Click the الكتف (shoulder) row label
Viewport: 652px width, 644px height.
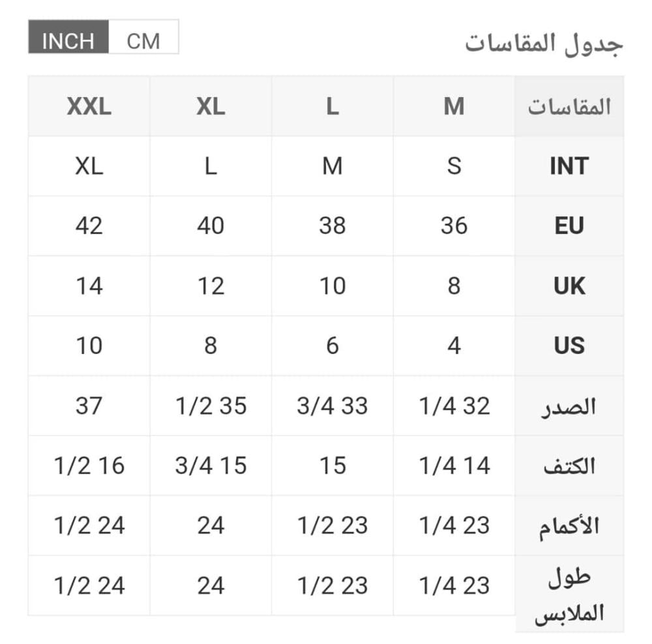[x=569, y=466]
